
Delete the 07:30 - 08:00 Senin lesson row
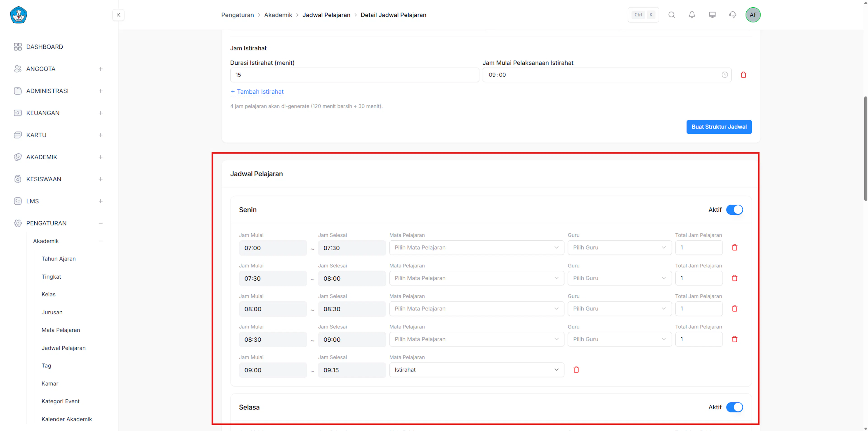point(735,278)
